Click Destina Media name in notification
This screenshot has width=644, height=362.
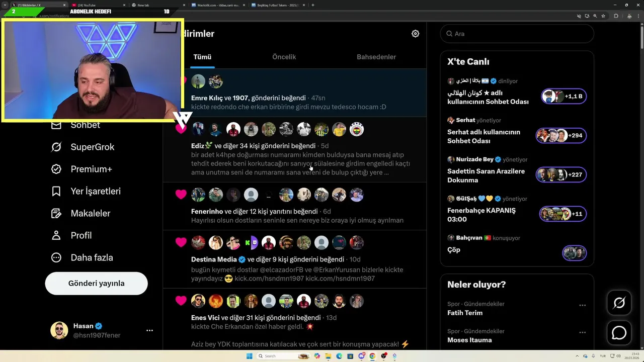(x=214, y=259)
